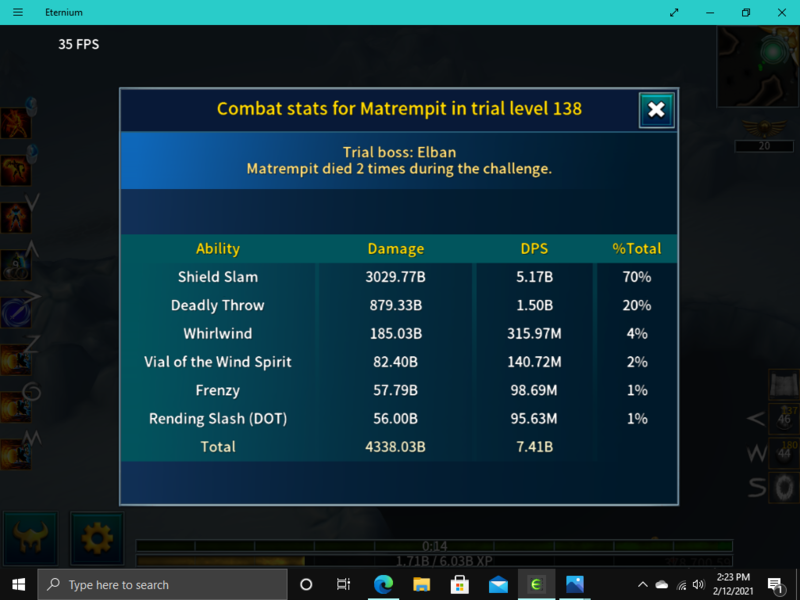Open the Windows Start menu
This screenshot has height=600, width=800.
coord(18,585)
